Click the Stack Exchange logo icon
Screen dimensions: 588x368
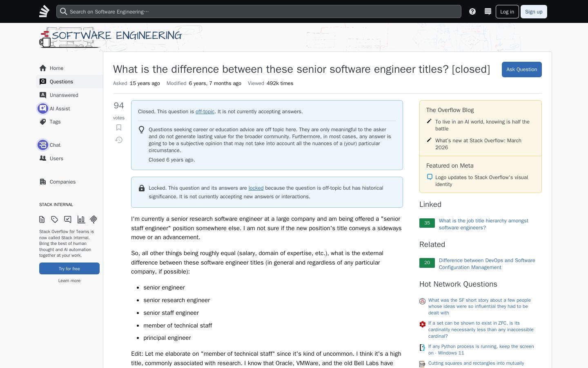click(44, 11)
